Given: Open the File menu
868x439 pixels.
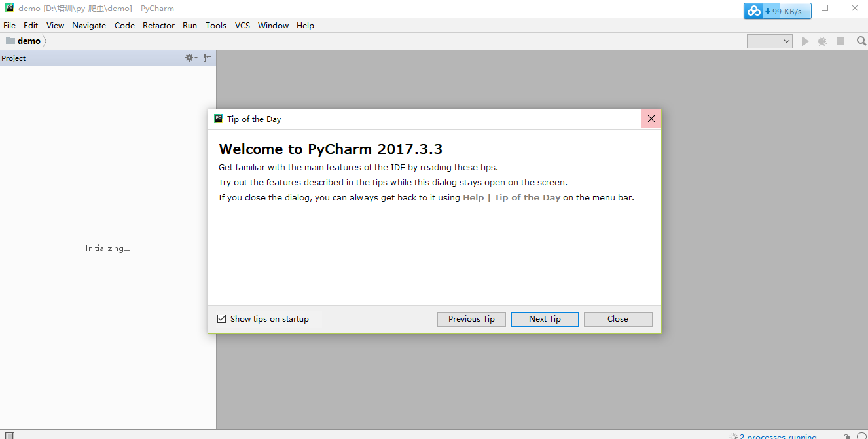Looking at the screenshot, I should 9,26.
